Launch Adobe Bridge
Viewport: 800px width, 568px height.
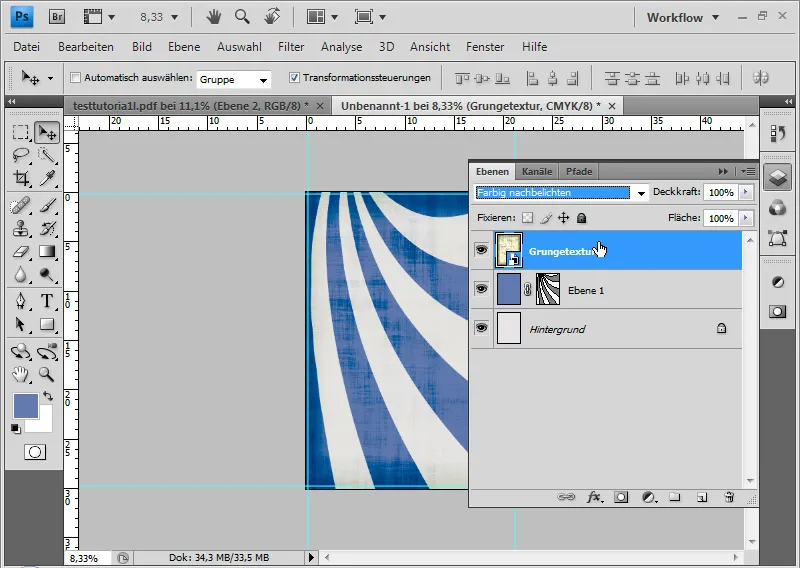pyautogui.click(x=57, y=17)
